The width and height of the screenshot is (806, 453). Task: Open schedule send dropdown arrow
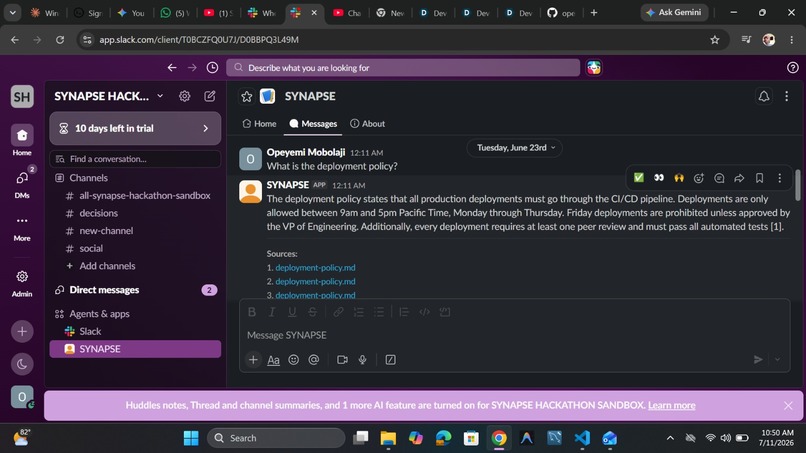pyautogui.click(x=777, y=359)
